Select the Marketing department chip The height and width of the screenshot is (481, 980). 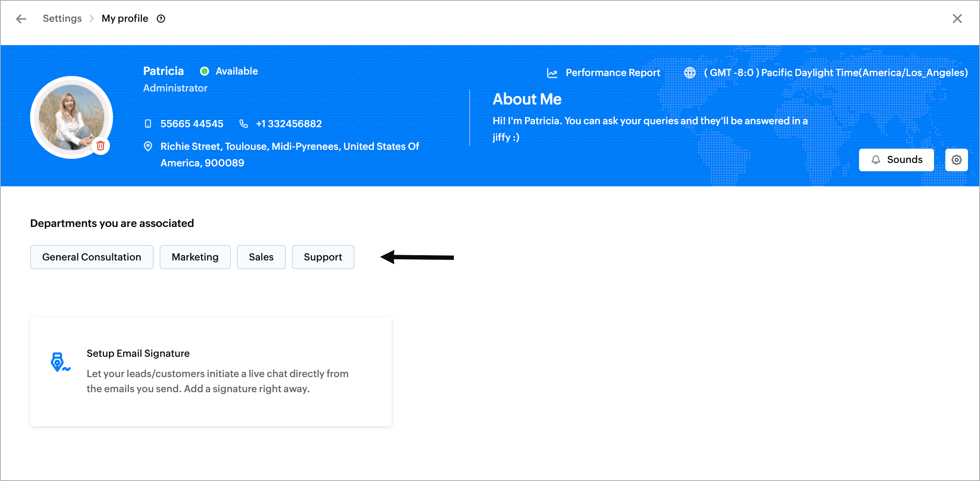pos(195,257)
